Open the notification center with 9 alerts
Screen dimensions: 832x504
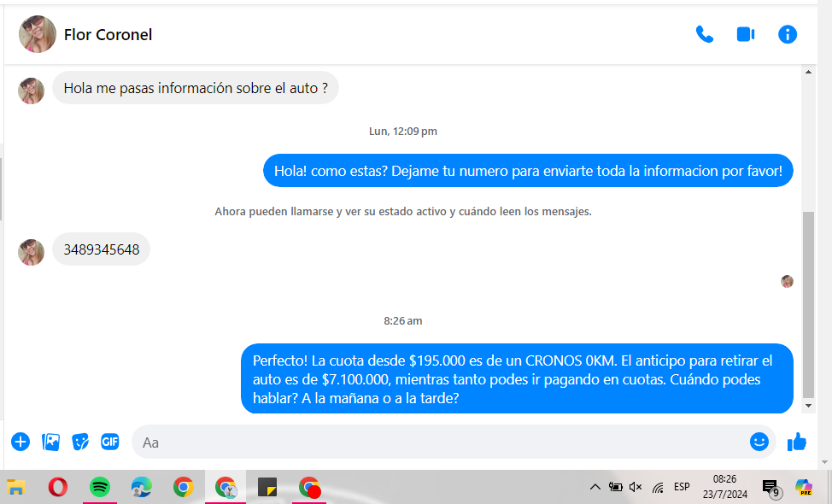(770, 488)
